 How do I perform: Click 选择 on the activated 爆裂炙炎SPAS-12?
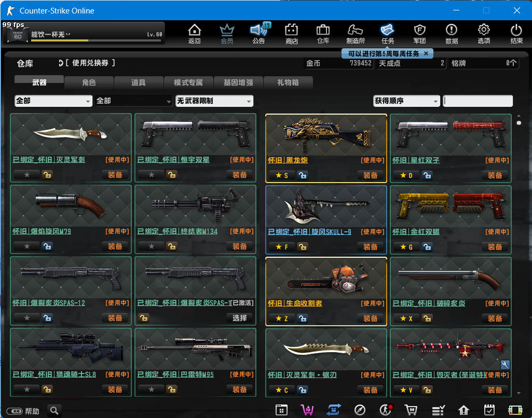(x=240, y=318)
